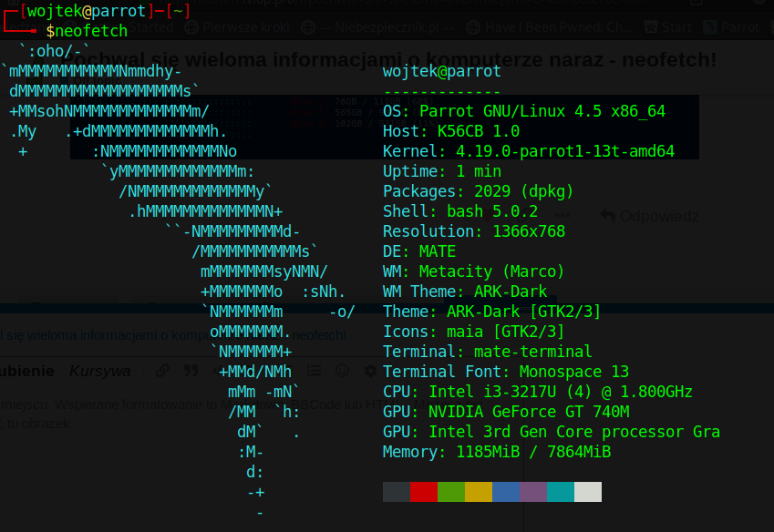
Task: Click the wojtek@parrot header in neofetch output
Action: pyautogui.click(x=442, y=71)
